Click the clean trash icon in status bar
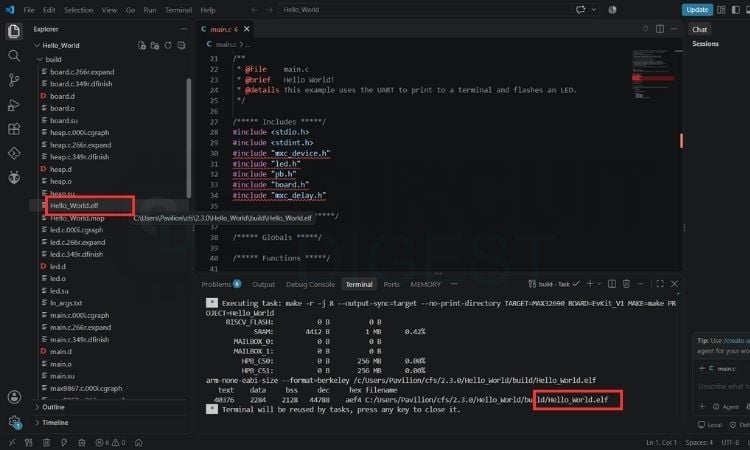The width and height of the screenshot is (750, 450). [x=46, y=443]
